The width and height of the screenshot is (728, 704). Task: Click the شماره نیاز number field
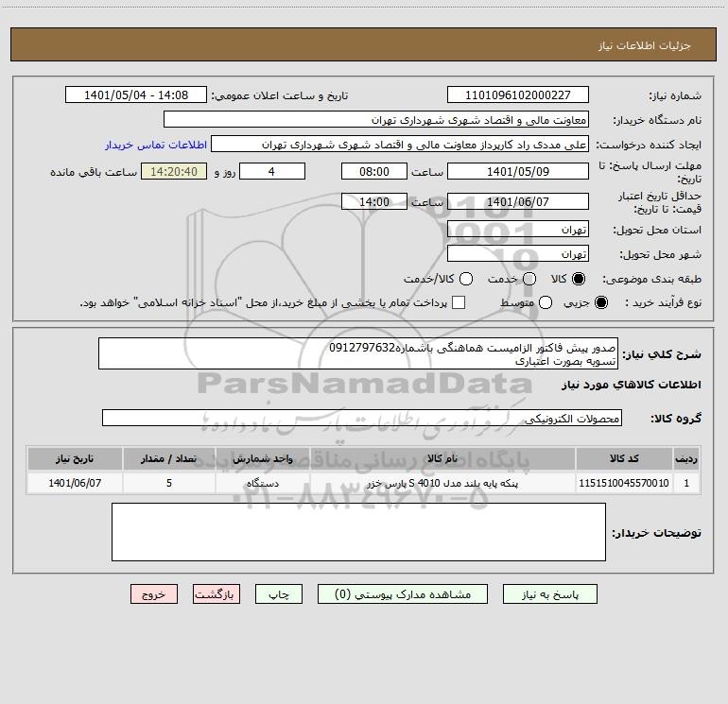[x=518, y=95]
